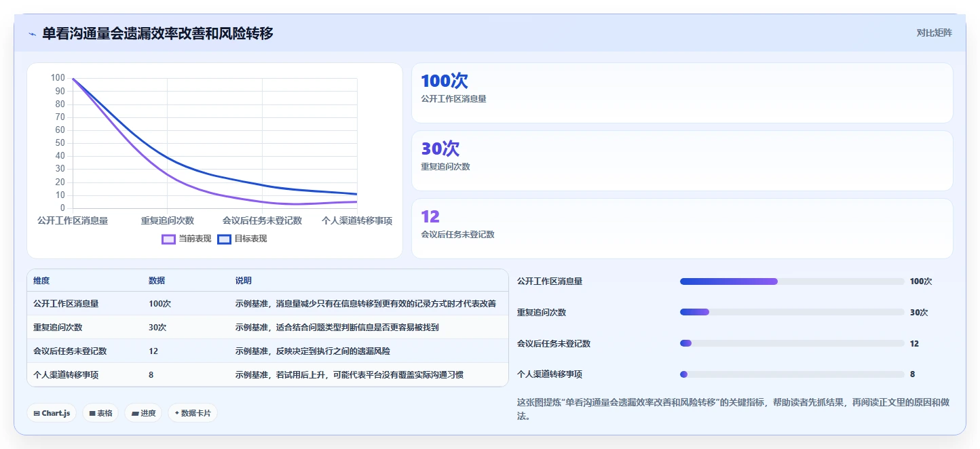Click the 对比矩阵 label in the header
980x449 pixels.
point(934,33)
